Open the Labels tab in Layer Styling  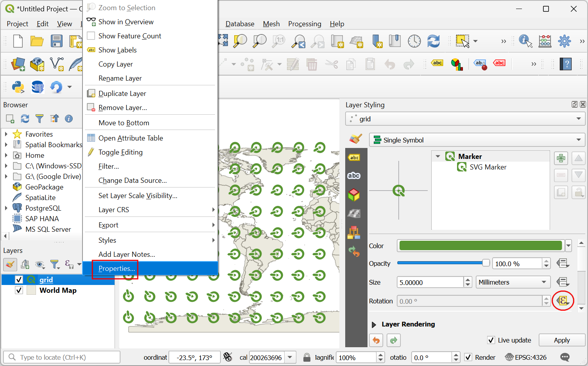354,157
